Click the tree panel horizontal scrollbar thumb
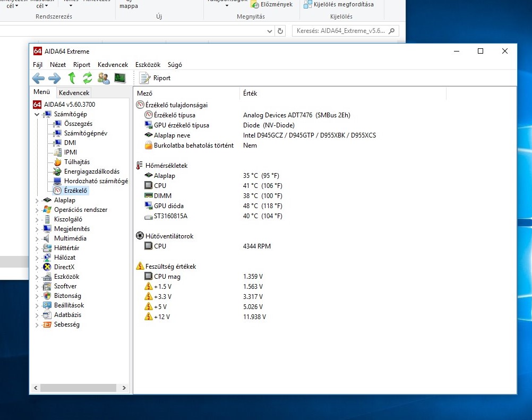The image size is (532, 420). (x=79, y=388)
